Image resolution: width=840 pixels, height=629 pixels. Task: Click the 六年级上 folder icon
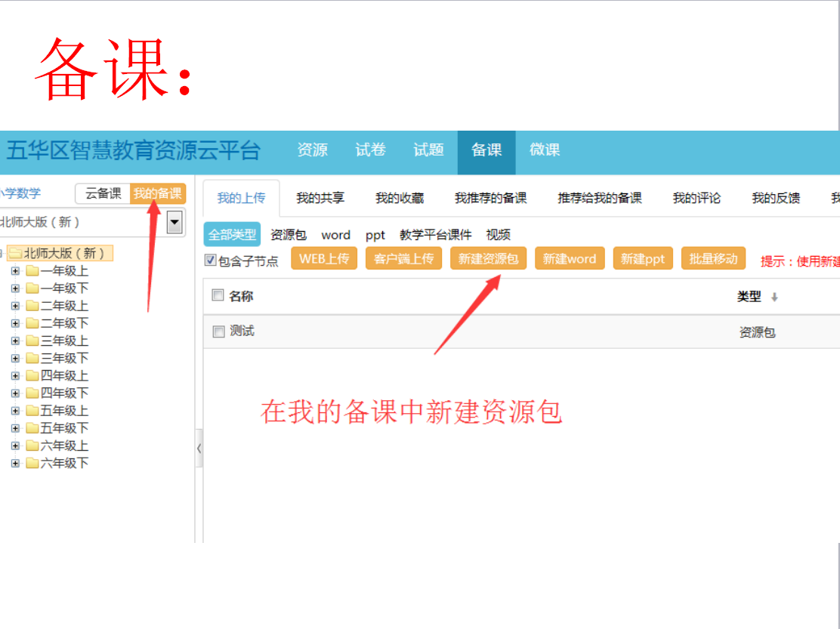point(32,446)
